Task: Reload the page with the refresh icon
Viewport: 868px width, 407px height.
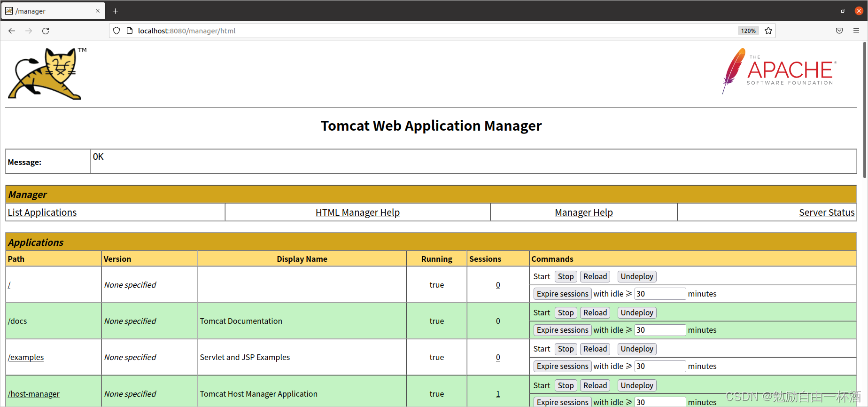Action: pos(46,31)
